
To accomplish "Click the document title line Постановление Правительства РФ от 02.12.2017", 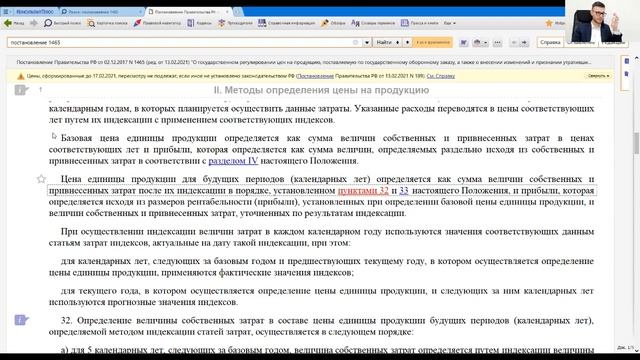I will pos(304,62).
